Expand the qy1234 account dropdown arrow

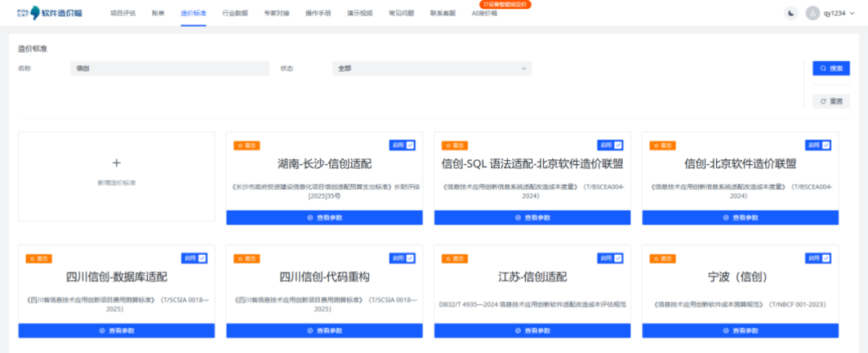(x=850, y=14)
